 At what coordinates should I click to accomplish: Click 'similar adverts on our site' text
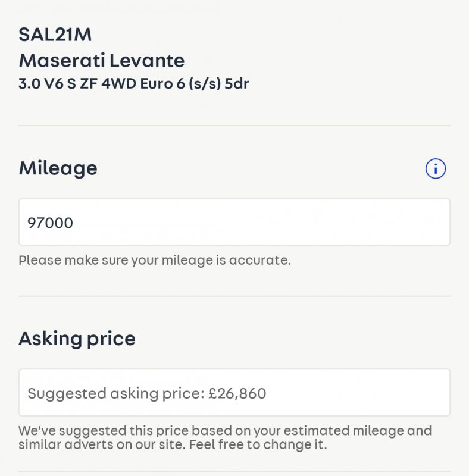(102, 444)
